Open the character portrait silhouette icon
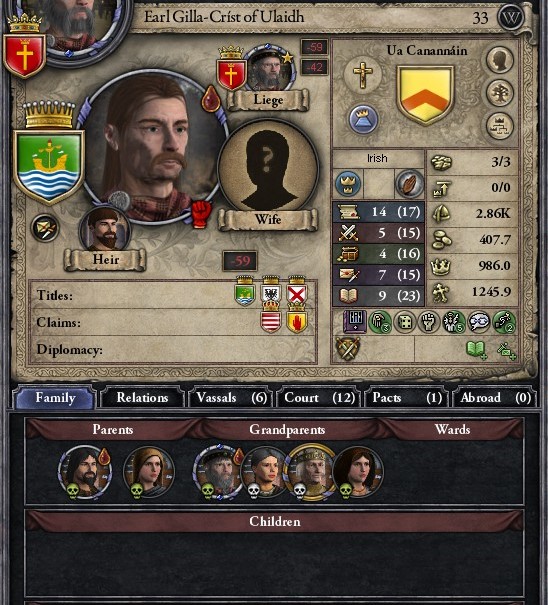Viewport: 548px width, 605px height. point(499,60)
